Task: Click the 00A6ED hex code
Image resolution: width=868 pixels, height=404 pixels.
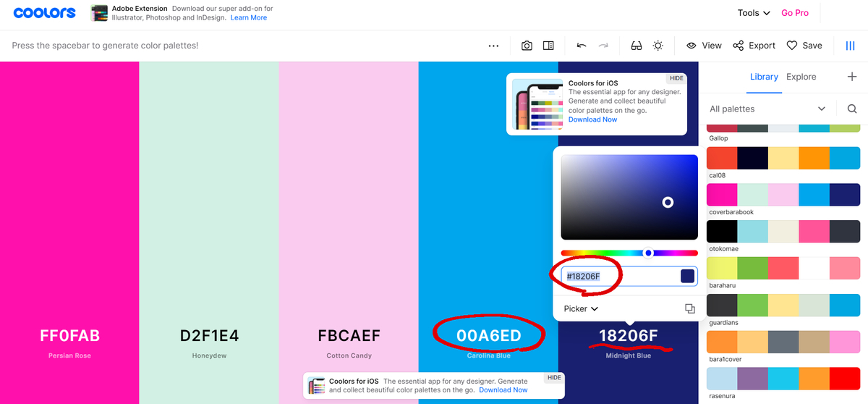Action: coord(488,336)
